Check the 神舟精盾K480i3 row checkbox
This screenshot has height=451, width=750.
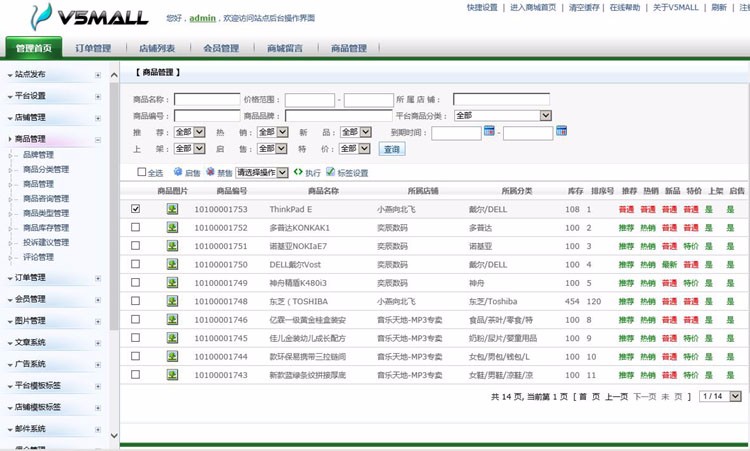[135, 282]
